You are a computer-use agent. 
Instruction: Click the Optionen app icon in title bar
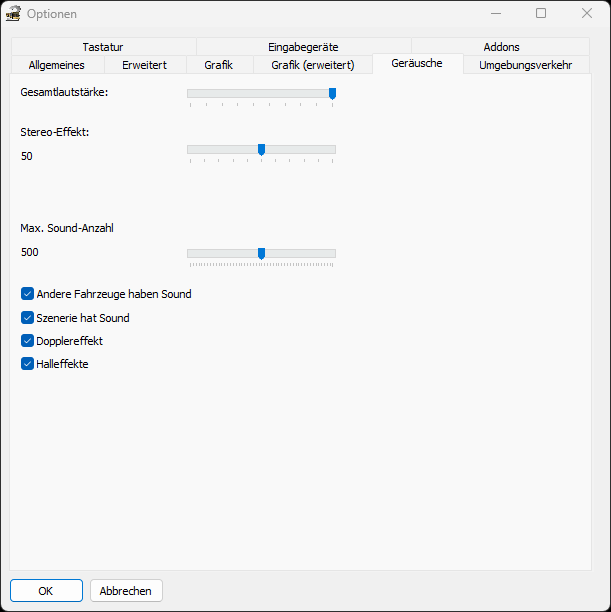pyautogui.click(x=14, y=14)
